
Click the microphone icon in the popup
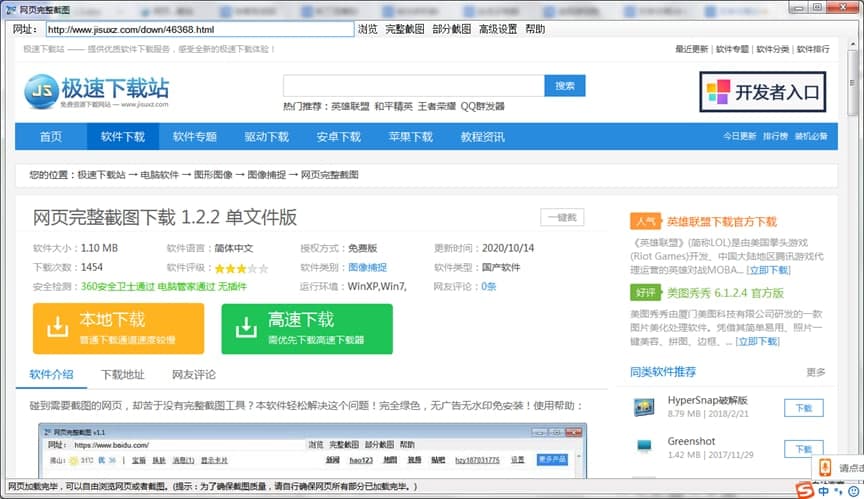point(825,467)
